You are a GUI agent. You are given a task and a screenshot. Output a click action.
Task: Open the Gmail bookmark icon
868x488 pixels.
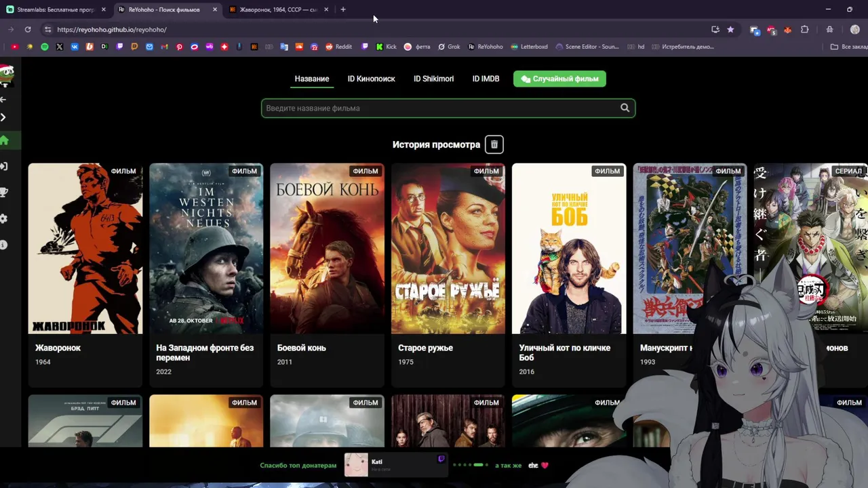tap(164, 47)
